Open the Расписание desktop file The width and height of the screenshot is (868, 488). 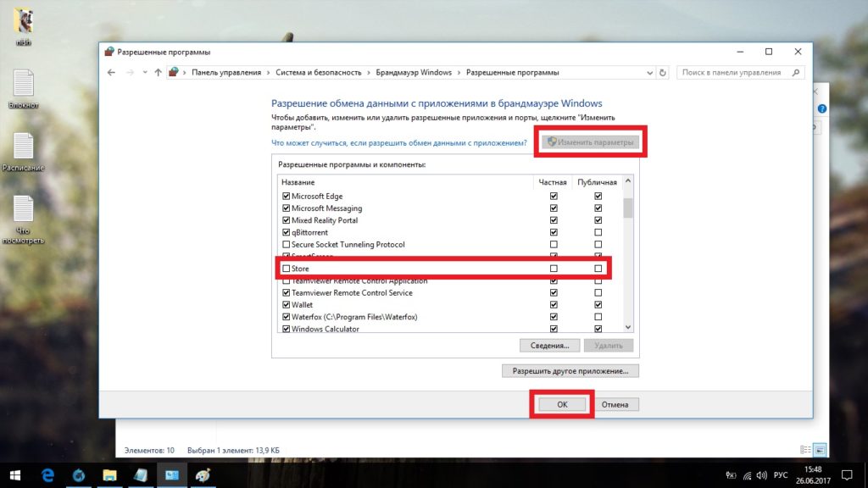pos(23,152)
